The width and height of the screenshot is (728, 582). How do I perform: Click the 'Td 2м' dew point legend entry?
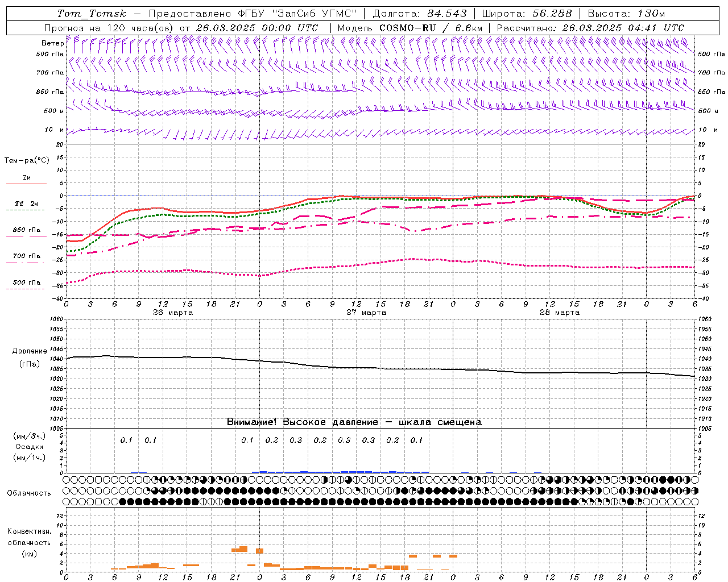pos(27,203)
